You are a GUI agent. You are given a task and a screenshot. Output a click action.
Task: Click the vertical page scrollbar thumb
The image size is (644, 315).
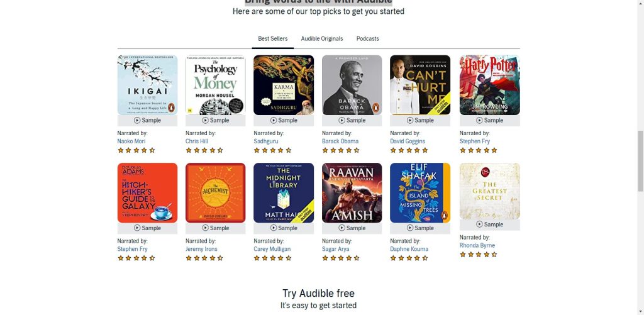(x=640, y=161)
